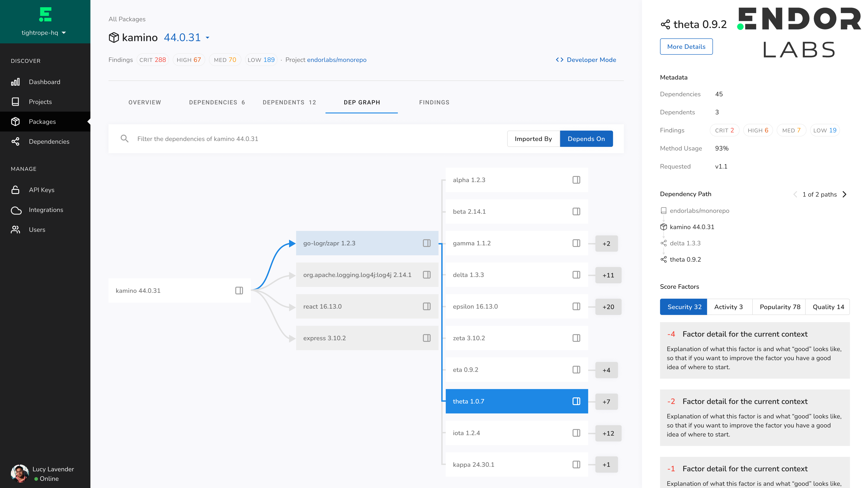
Task: Click the Dashboard bar chart icon
Action: point(16,82)
